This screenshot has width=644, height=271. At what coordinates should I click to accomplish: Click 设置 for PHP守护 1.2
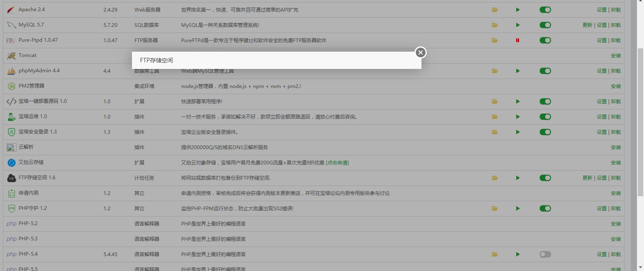[x=602, y=209]
